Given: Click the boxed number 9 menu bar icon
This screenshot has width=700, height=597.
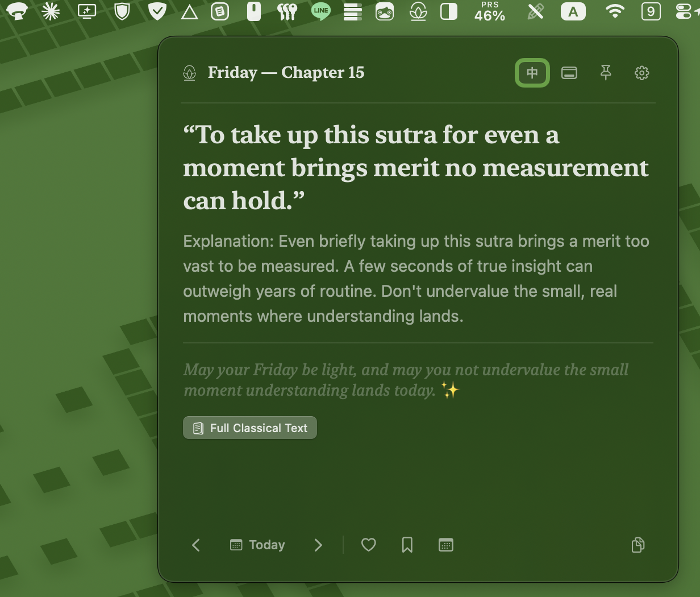Looking at the screenshot, I should tap(651, 11).
